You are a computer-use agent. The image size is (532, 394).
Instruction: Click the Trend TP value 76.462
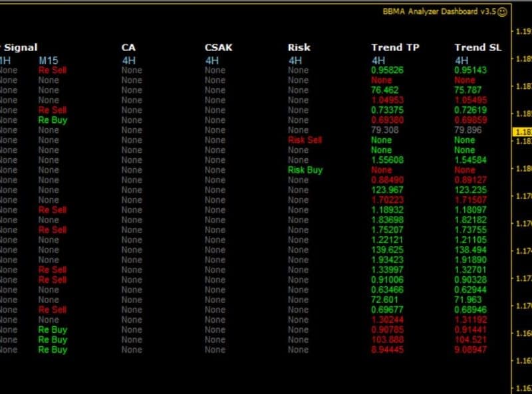click(384, 90)
